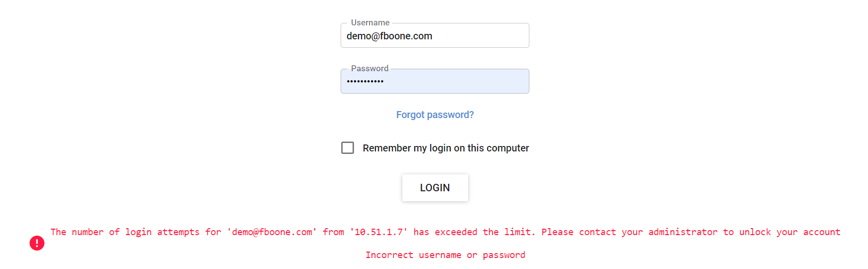
Task: Click the IP address '10.51.1.7' in the error
Action: 378,232
